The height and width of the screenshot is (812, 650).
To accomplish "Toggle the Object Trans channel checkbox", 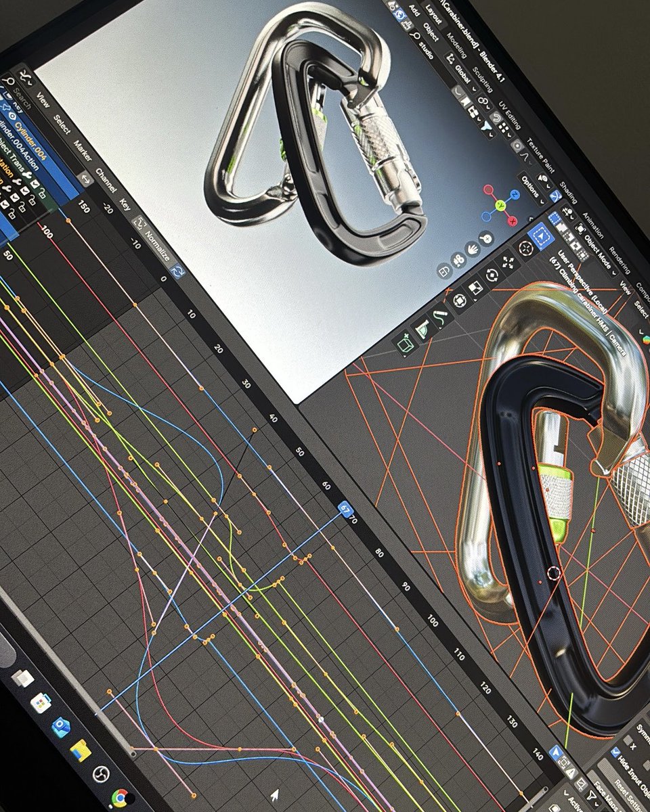I will click(x=35, y=184).
